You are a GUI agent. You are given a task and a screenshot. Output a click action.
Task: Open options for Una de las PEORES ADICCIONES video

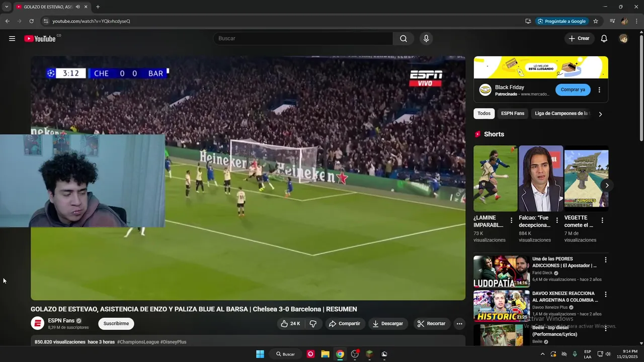coord(606,260)
